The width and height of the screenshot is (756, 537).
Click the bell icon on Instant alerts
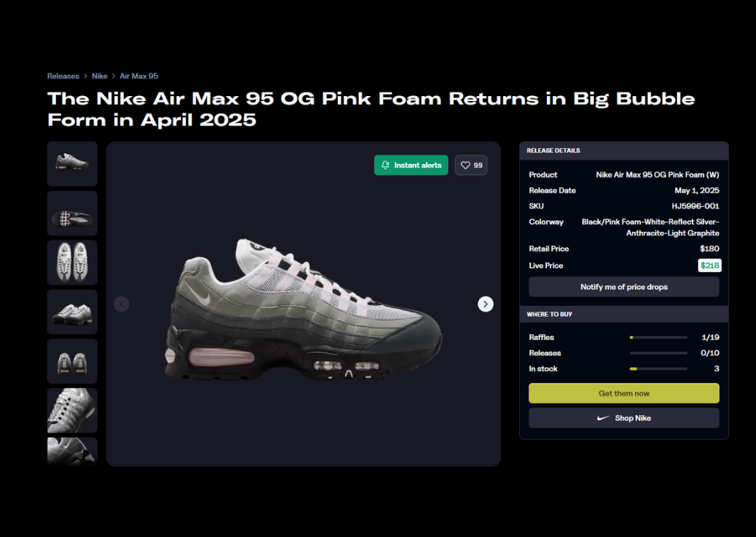385,165
